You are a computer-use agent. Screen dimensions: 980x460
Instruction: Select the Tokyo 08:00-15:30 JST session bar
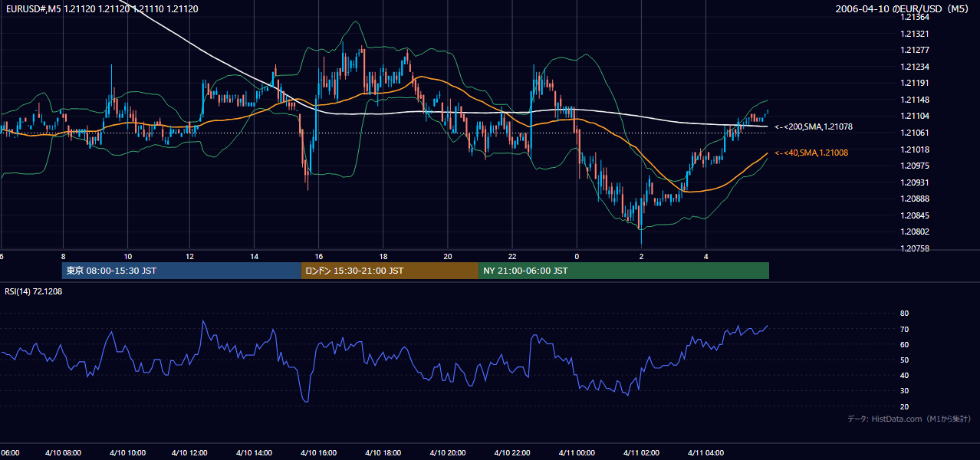[x=182, y=271]
